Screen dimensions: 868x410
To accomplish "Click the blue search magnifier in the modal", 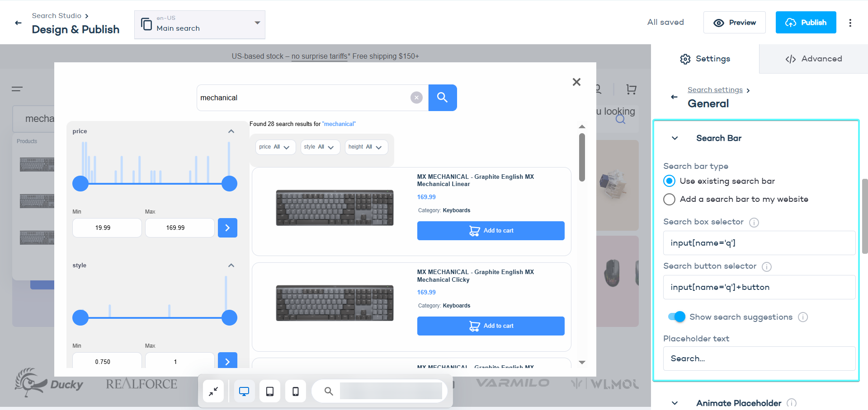I will [443, 98].
